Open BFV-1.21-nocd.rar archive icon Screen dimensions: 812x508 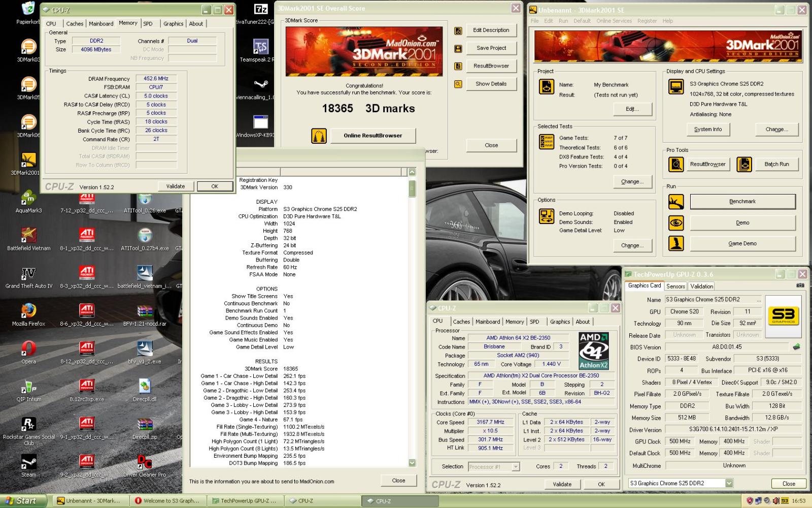click(145, 311)
